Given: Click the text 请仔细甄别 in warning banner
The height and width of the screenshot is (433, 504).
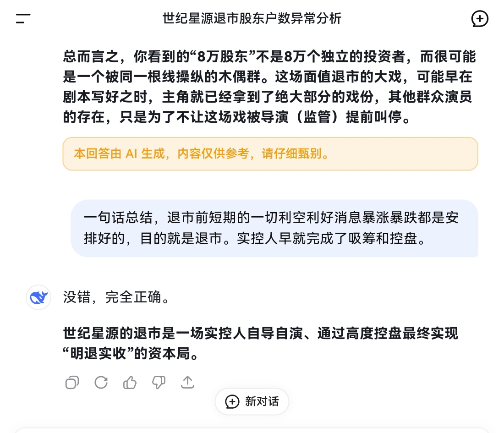Looking at the screenshot, I should 292,153.
